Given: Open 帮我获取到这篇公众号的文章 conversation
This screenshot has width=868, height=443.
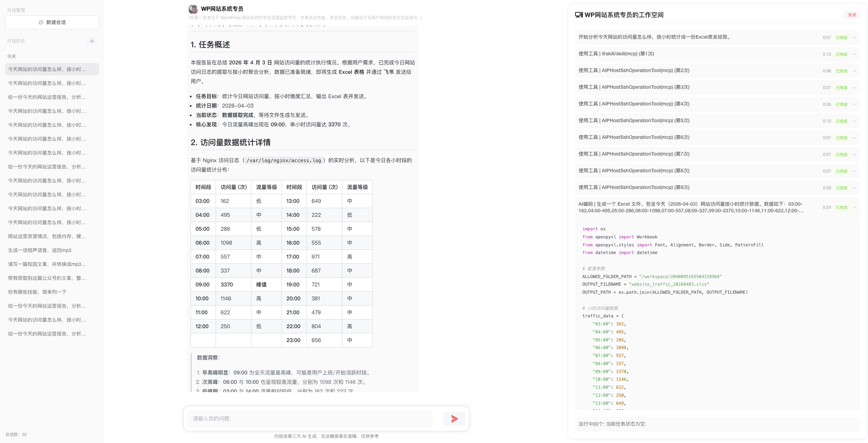Looking at the screenshot, I should 47,278.
